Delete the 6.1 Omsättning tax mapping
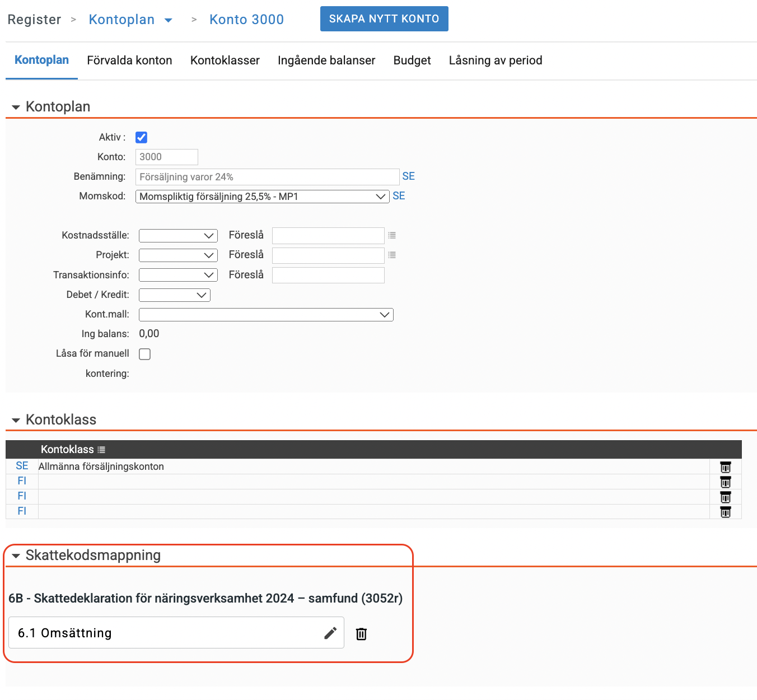The height and width of the screenshot is (700, 757). pos(361,633)
